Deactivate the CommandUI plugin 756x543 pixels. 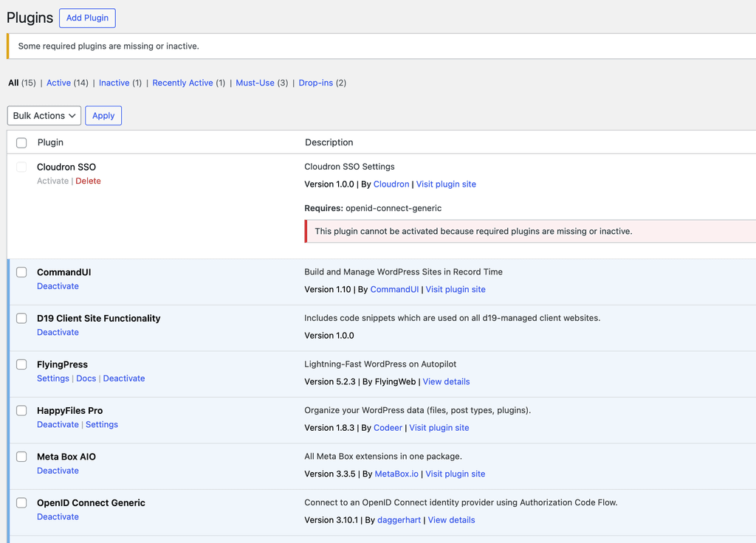pyautogui.click(x=58, y=286)
